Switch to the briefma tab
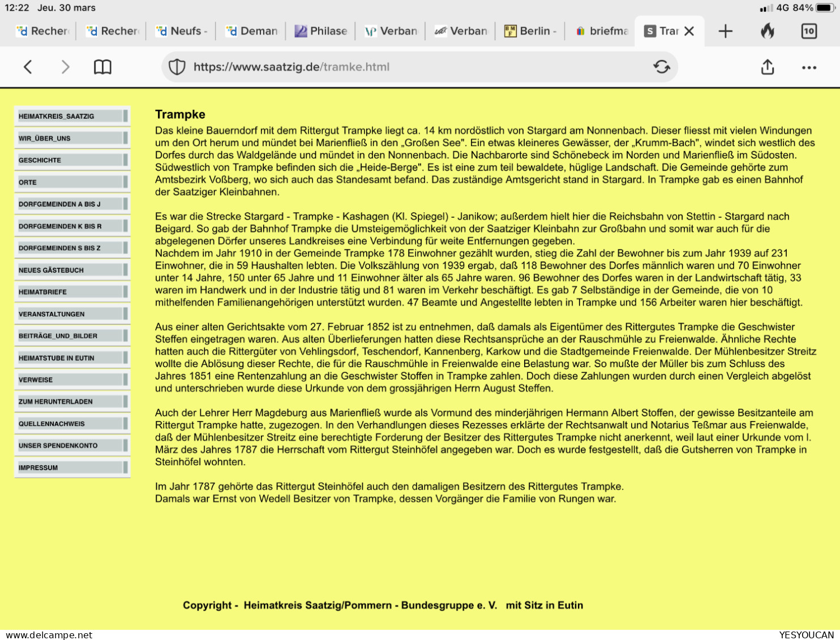This screenshot has height=640, width=840. tap(601, 31)
